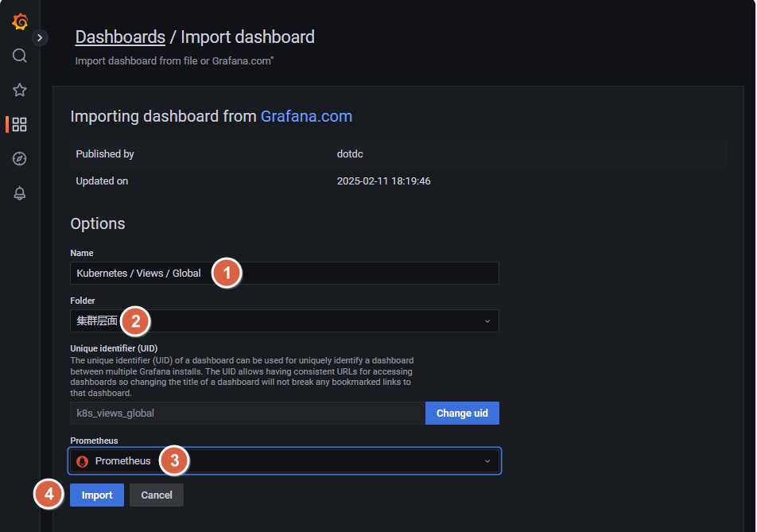This screenshot has width=757, height=532.
Task: Click the Published by label
Action: (105, 154)
